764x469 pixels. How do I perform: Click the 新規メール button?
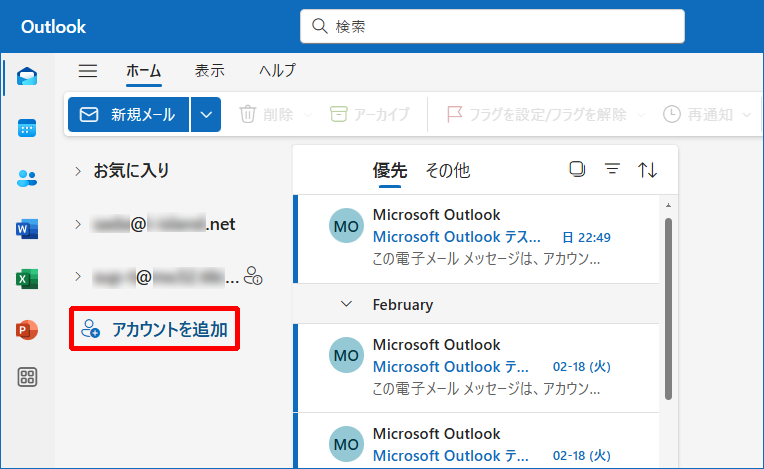128,114
